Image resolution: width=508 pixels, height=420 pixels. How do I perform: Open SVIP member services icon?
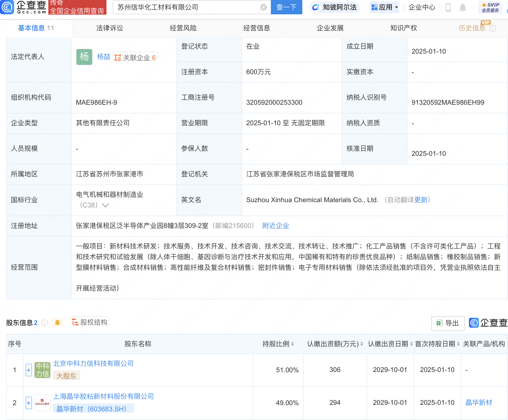pos(490,8)
